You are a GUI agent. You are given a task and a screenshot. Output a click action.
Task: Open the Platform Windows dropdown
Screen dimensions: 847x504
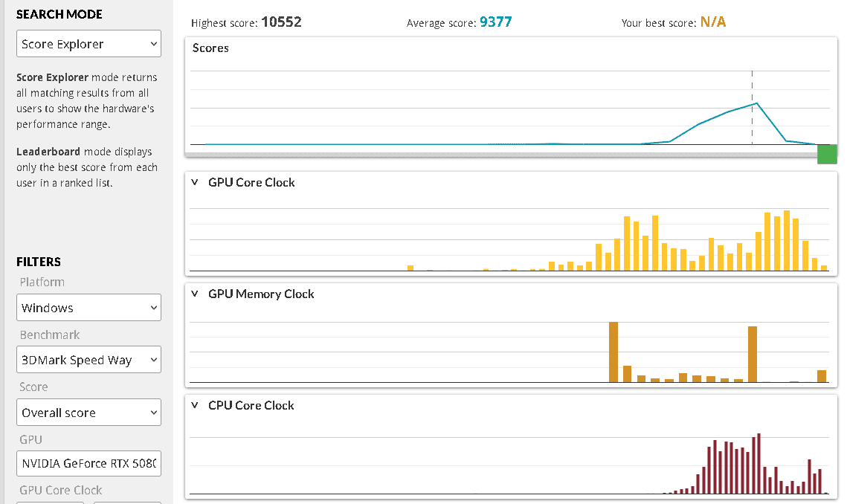tap(88, 307)
